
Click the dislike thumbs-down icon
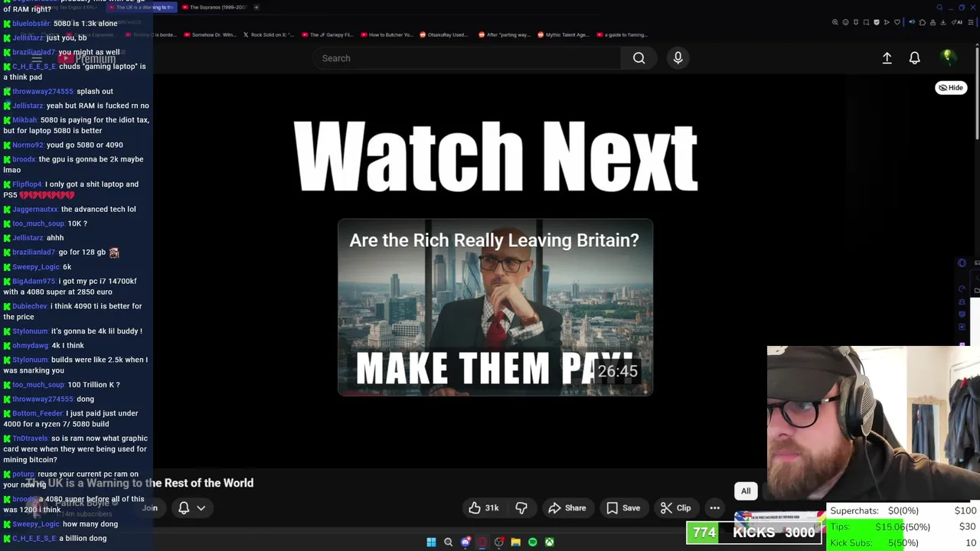521,508
